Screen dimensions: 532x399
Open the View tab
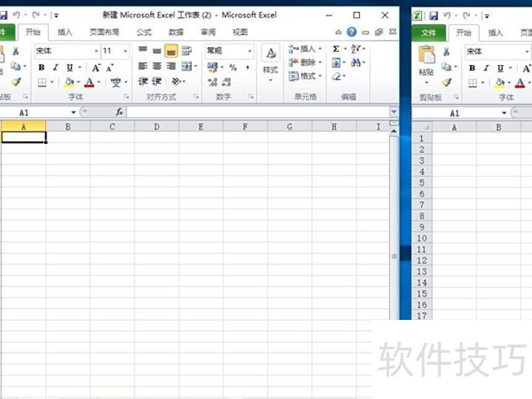pos(240,33)
